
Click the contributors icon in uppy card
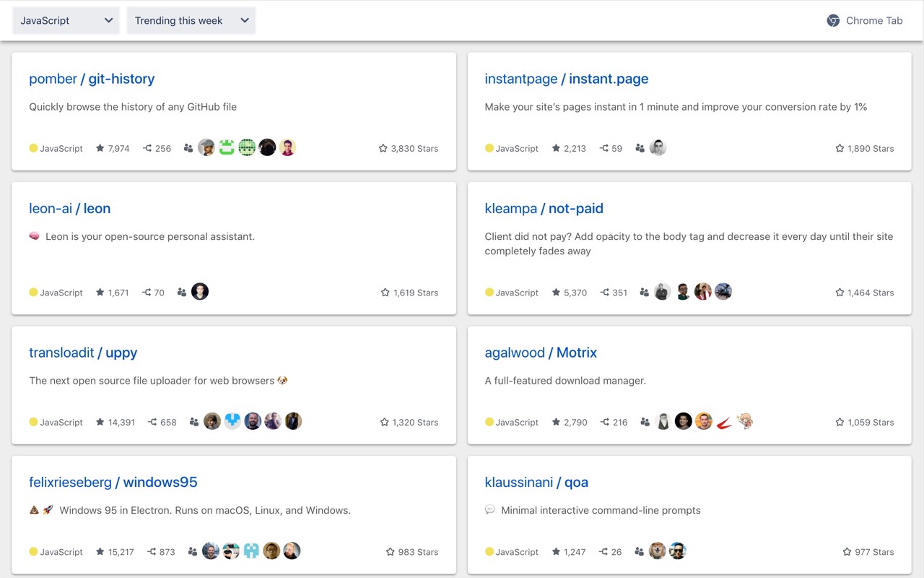click(x=193, y=422)
